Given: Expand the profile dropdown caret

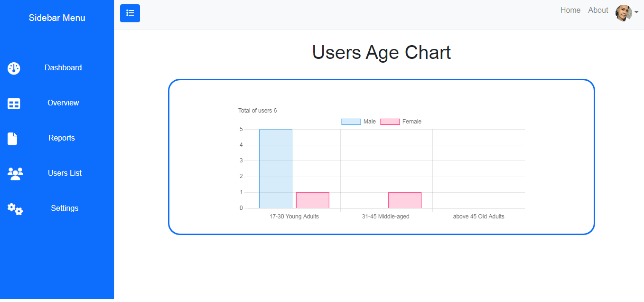Looking at the screenshot, I should [636, 13].
